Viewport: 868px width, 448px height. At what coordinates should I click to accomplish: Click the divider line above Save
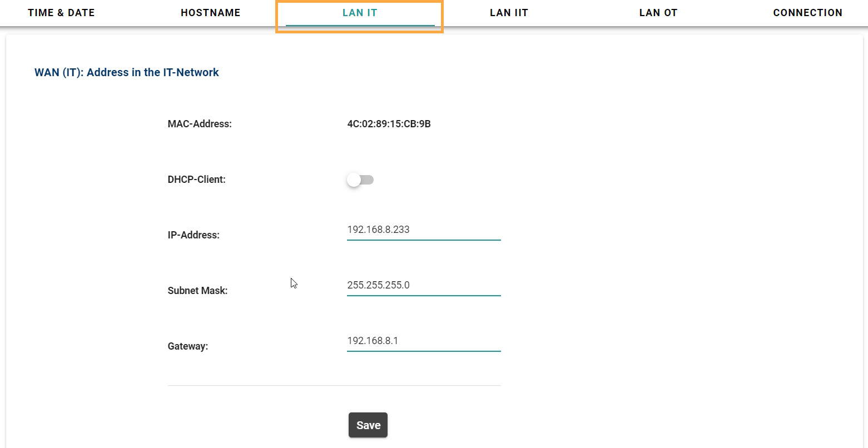coord(334,385)
